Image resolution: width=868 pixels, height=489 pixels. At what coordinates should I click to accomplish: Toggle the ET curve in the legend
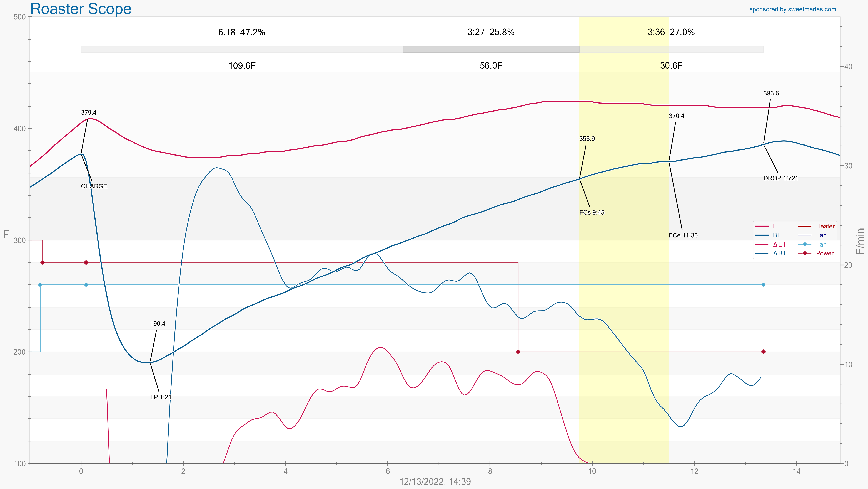click(x=776, y=226)
